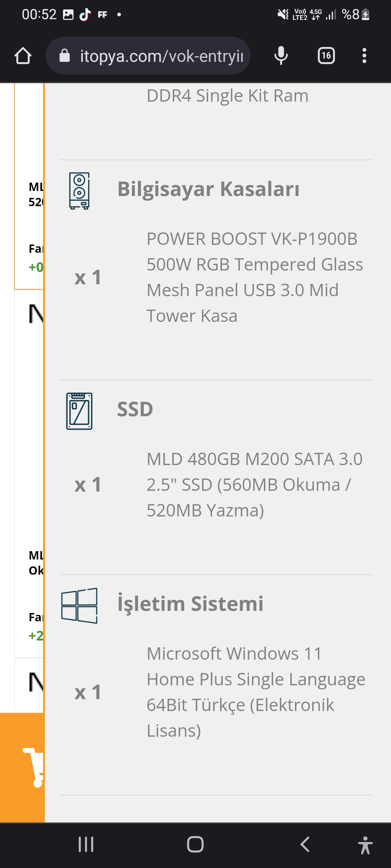Tap the orange shopping cart icon
Screen dimensions: 391x868
pos(33,767)
